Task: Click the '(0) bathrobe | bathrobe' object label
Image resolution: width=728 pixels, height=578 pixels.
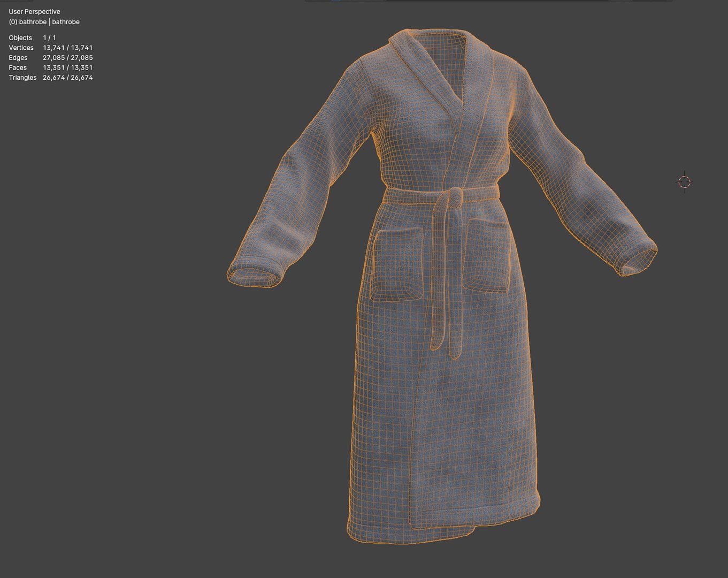Action: 44,22
